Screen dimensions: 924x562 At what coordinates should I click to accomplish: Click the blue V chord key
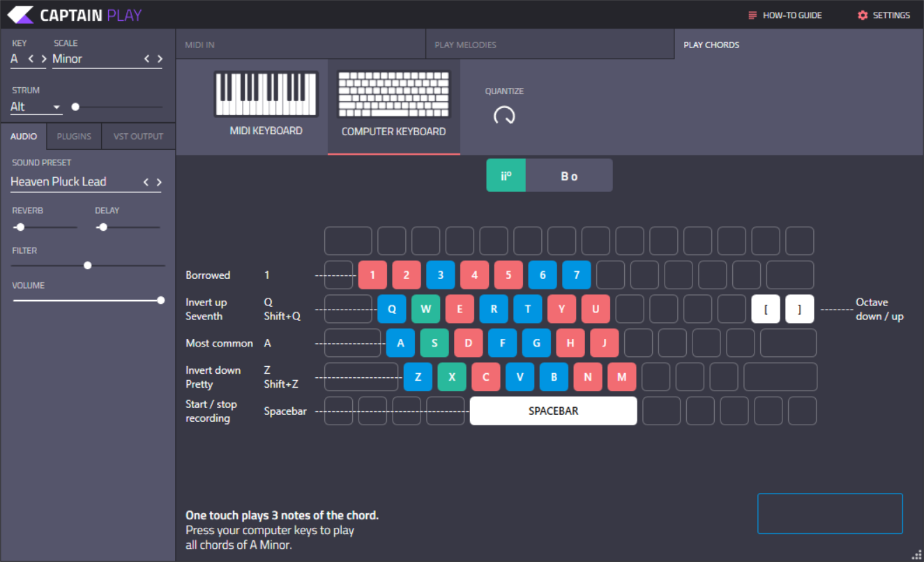520,377
